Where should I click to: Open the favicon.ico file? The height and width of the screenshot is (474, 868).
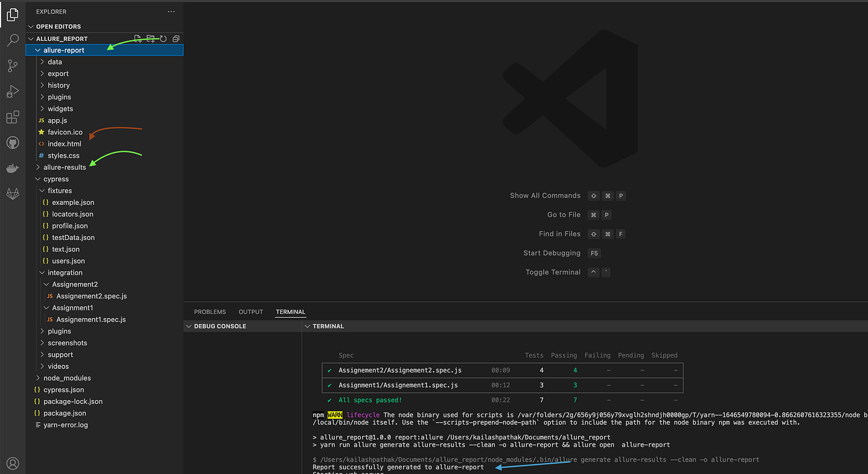pos(104,132)
